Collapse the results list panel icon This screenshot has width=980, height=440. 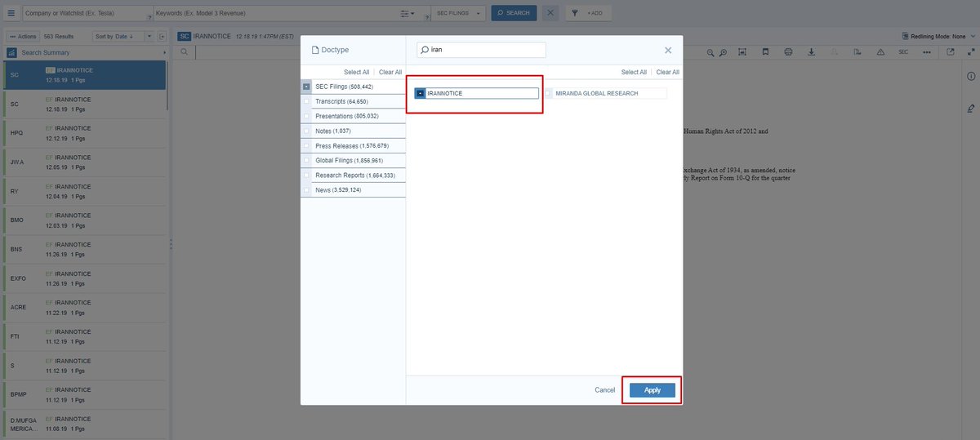162,36
